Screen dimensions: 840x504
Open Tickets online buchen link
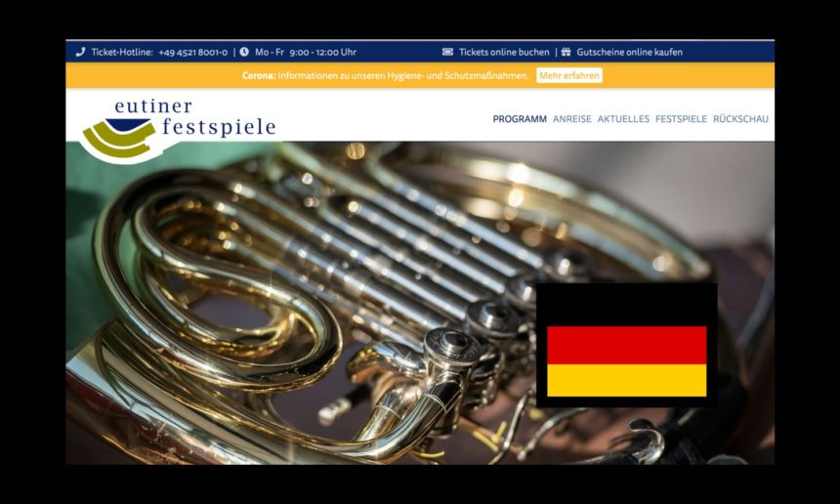pyautogui.click(x=504, y=52)
